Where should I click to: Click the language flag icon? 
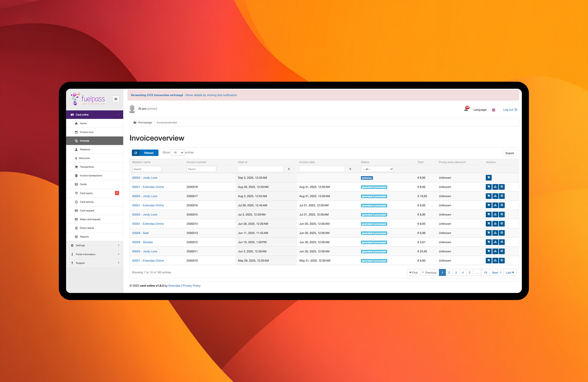click(494, 110)
